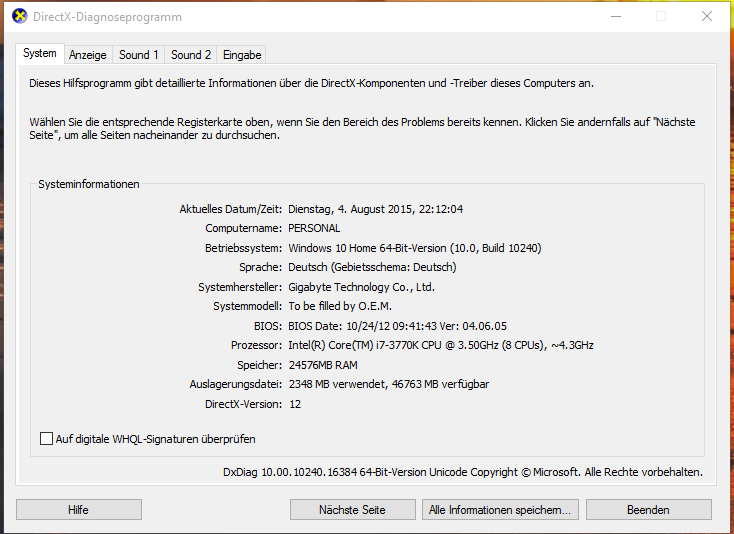This screenshot has width=734, height=534.
Task: Click the DirectX icon in title bar
Action: tap(19, 16)
